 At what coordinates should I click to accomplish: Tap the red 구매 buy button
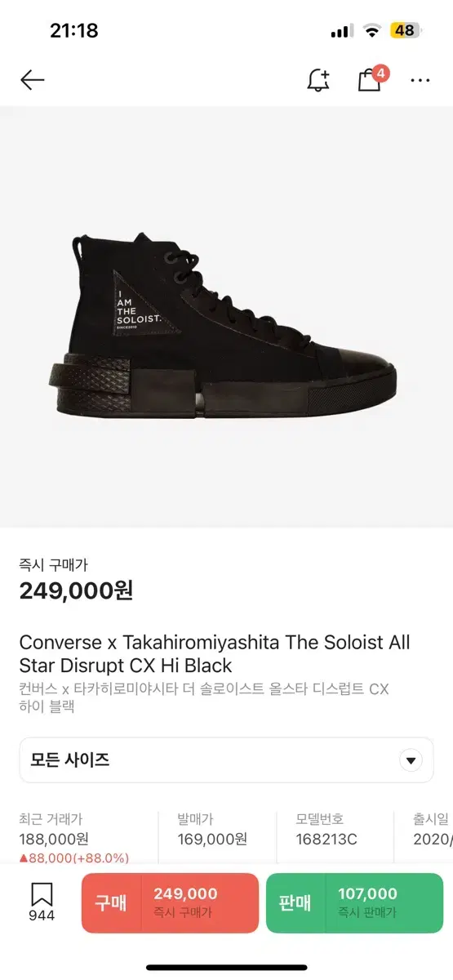coord(170,903)
